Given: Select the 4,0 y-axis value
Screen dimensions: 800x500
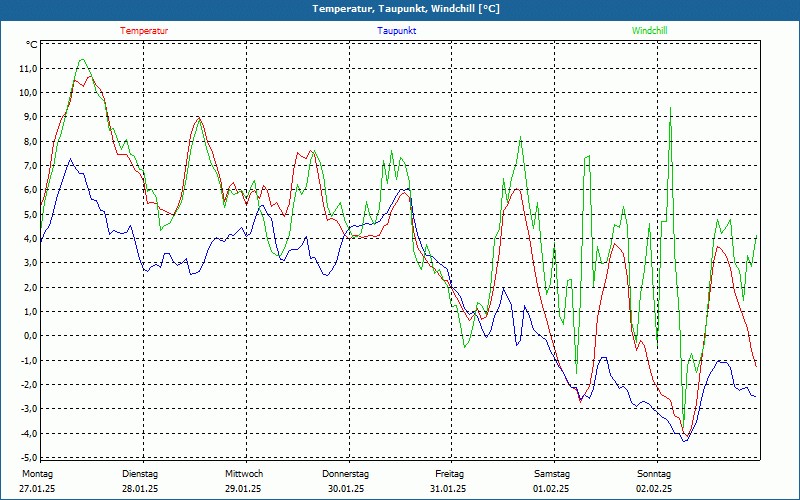Looking at the screenshot, I should [29, 238].
